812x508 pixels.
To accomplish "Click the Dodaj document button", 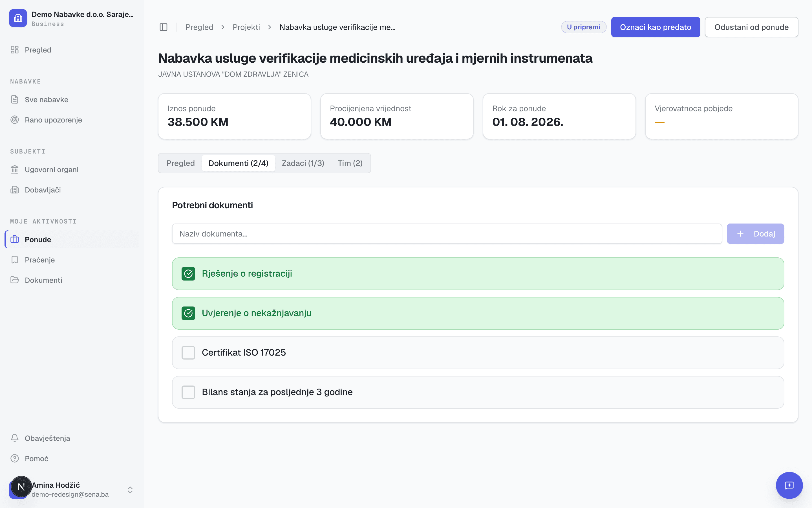I will 755,234.
